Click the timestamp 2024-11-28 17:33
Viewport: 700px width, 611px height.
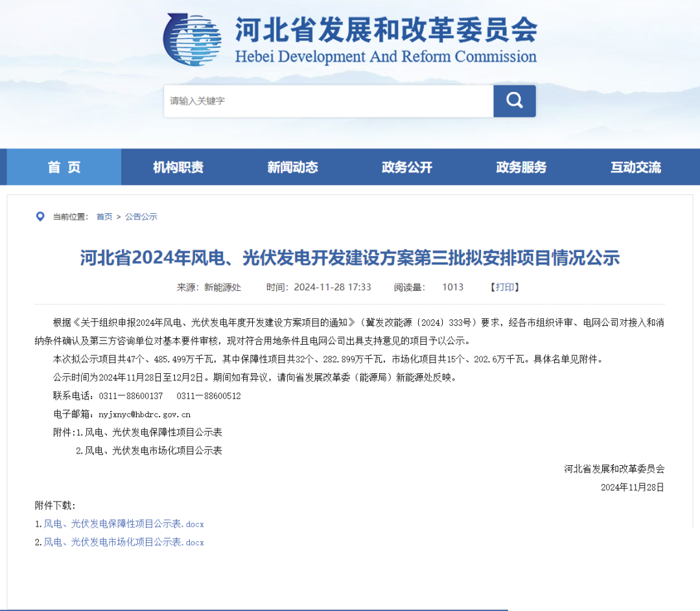click(x=332, y=287)
